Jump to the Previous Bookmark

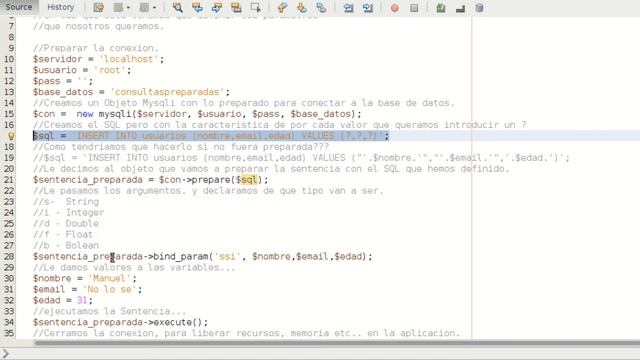click(x=282, y=7)
